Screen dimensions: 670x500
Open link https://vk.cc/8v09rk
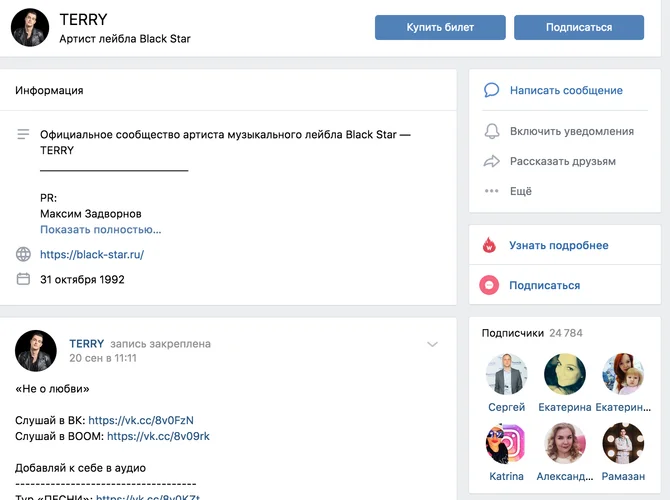click(158, 436)
